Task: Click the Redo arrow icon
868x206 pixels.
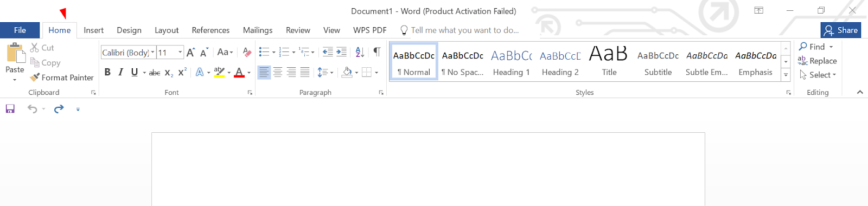Action: click(x=59, y=109)
